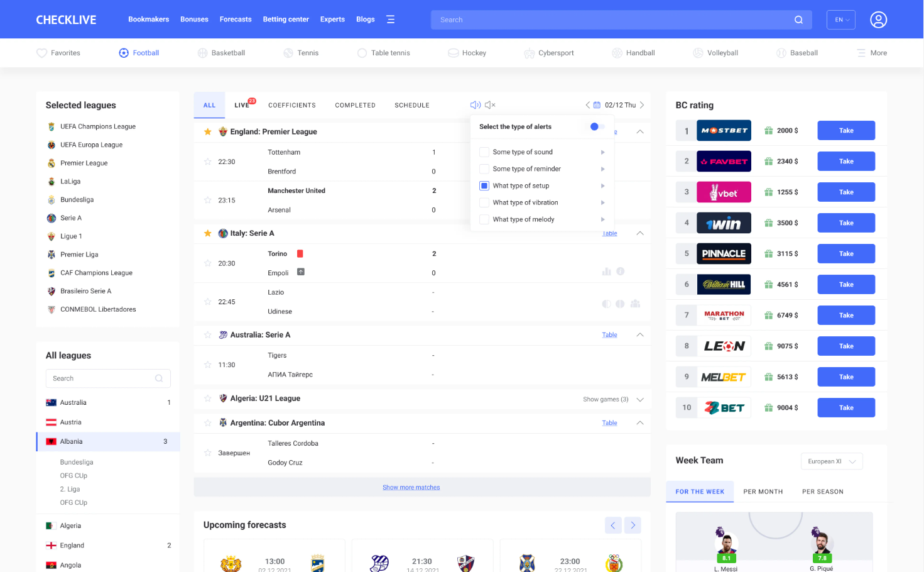Click the 'Show more matches' link
The height and width of the screenshot is (572, 924).
[411, 487]
